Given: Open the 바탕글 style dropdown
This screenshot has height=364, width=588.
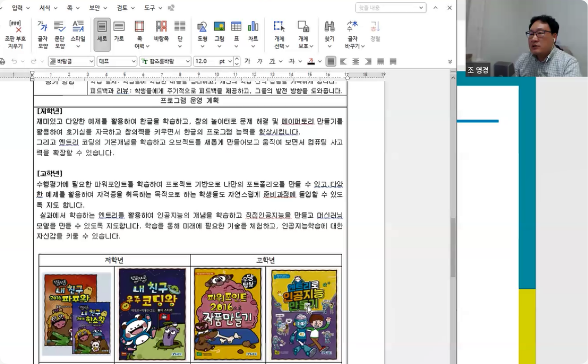Looking at the screenshot, I should pyautogui.click(x=91, y=61).
